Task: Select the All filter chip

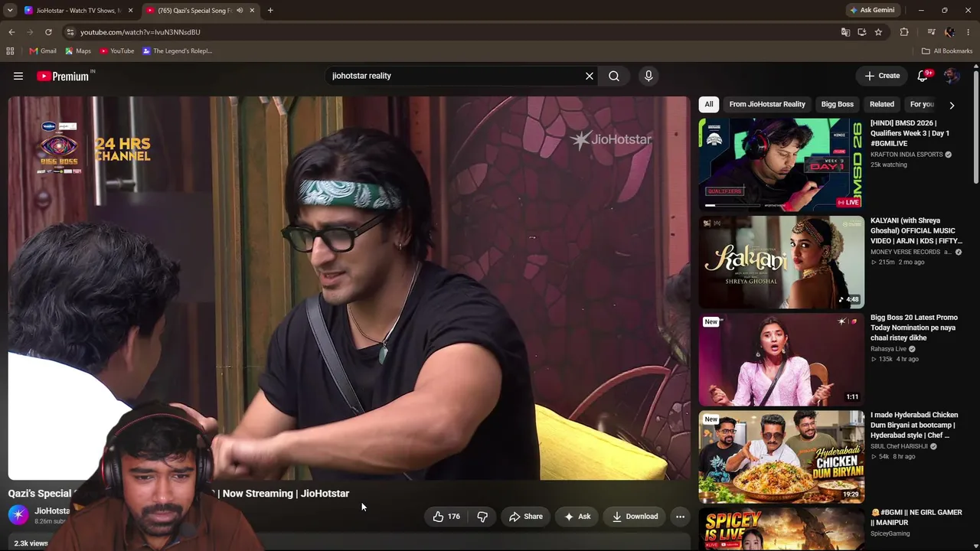Action: point(709,104)
